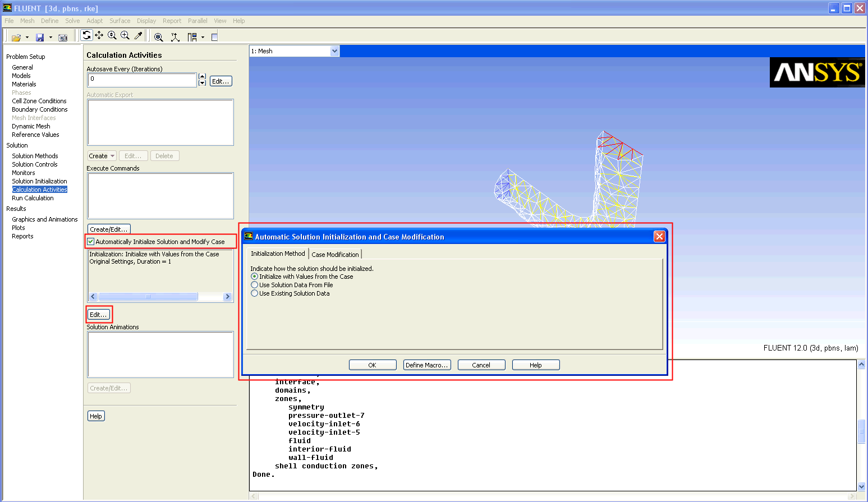868x502 pixels.
Task: Open the Parallel menu
Action: (x=198, y=21)
